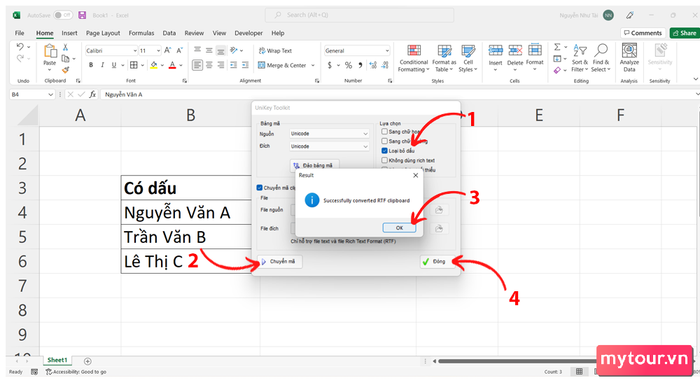Image resolution: width=700 pixels, height=385 pixels.
Task: Click Analyze Data
Action: pyautogui.click(x=629, y=58)
